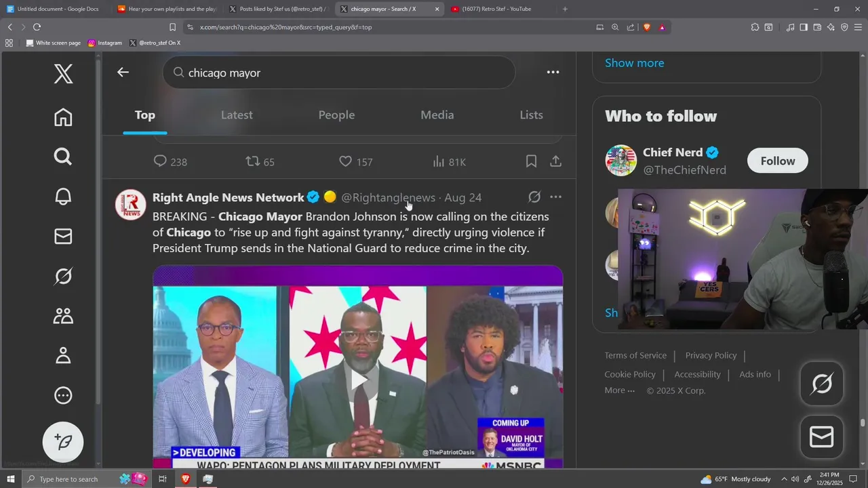Go to the Home timeline icon

pos(63,117)
